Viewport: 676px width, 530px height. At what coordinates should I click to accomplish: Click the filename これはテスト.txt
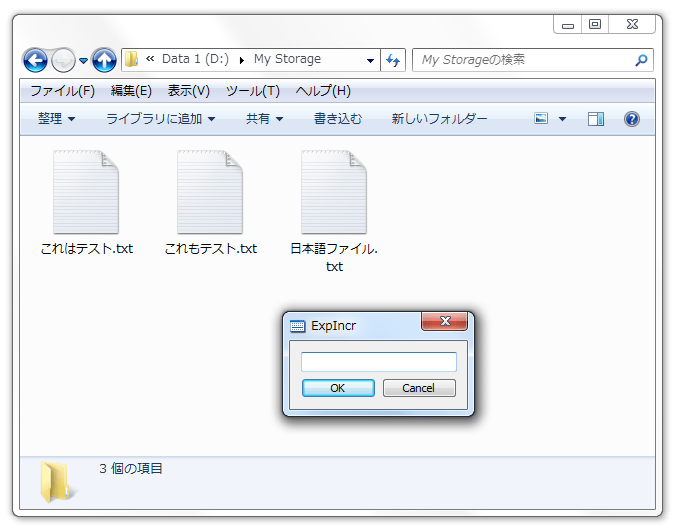pyautogui.click(x=87, y=248)
